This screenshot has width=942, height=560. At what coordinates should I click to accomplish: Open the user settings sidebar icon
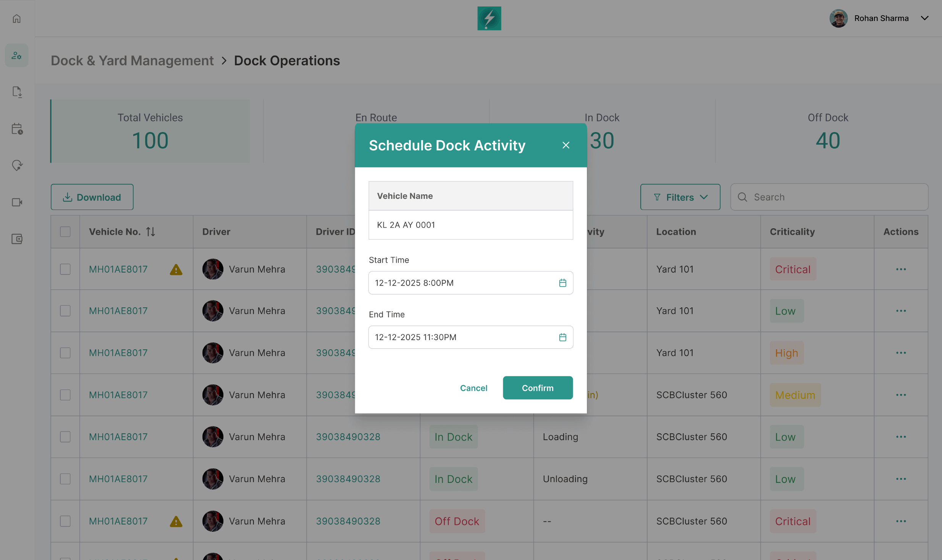(16, 56)
